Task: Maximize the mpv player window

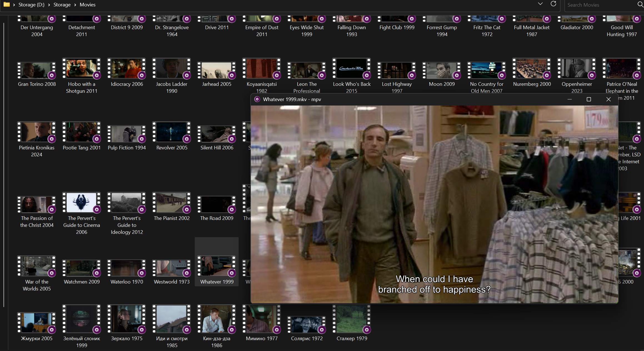Action: pos(588,99)
